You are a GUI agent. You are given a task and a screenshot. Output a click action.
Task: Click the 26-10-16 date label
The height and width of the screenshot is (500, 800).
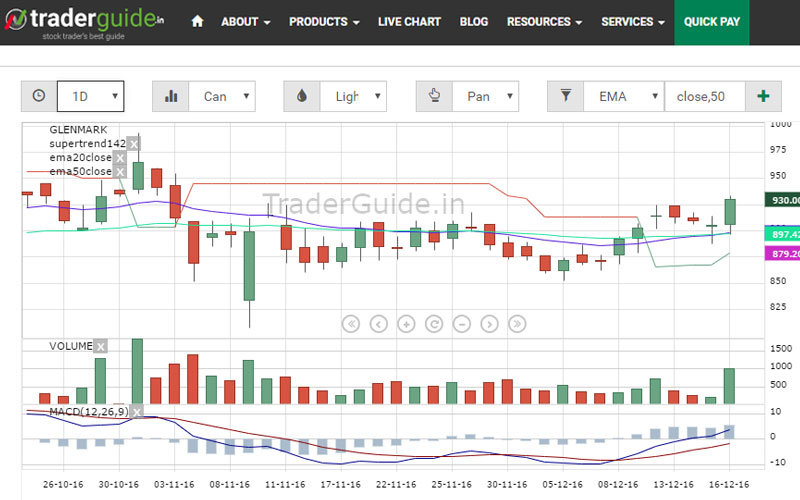click(x=63, y=484)
